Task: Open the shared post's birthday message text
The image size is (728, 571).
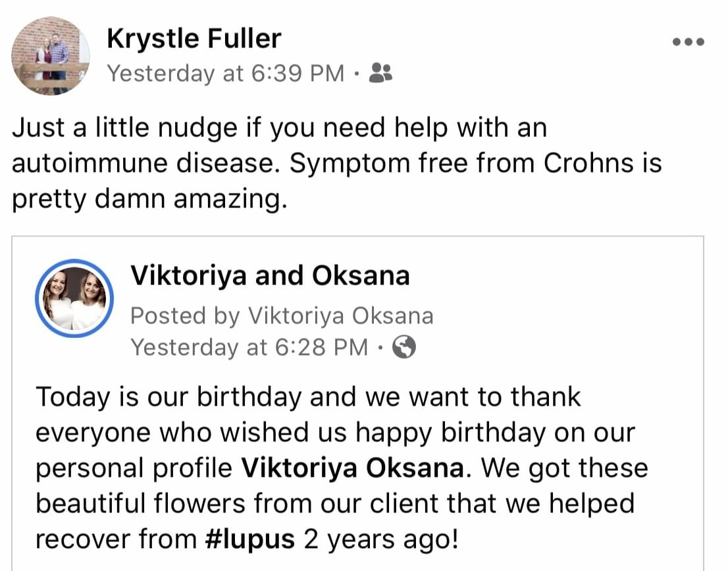Action: pyautogui.click(x=342, y=468)
